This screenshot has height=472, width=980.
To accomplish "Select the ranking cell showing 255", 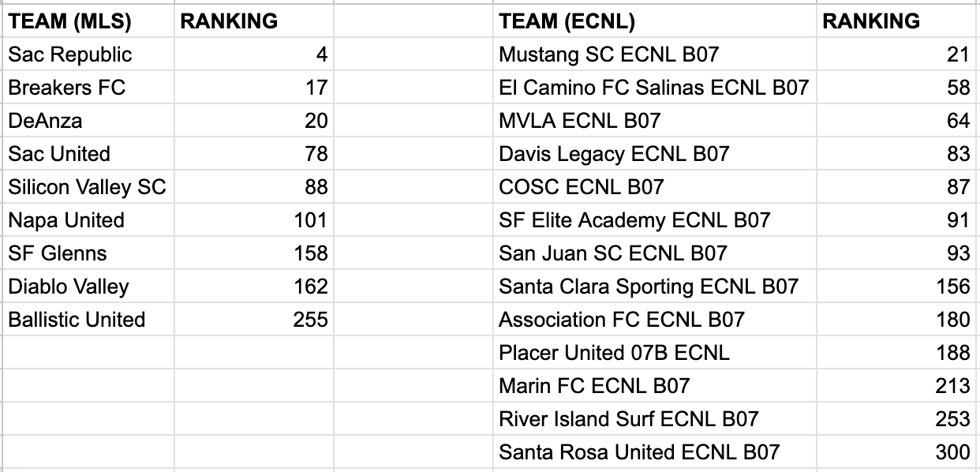I will click(310, 320).
